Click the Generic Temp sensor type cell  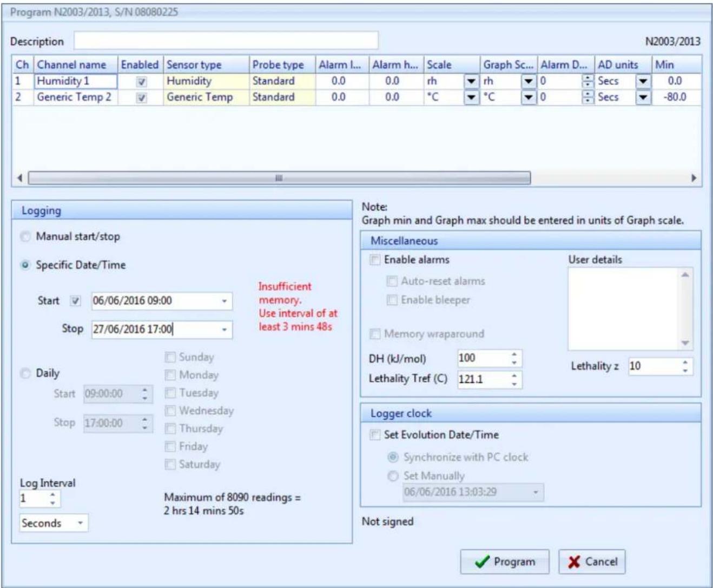tap(206, 98)
